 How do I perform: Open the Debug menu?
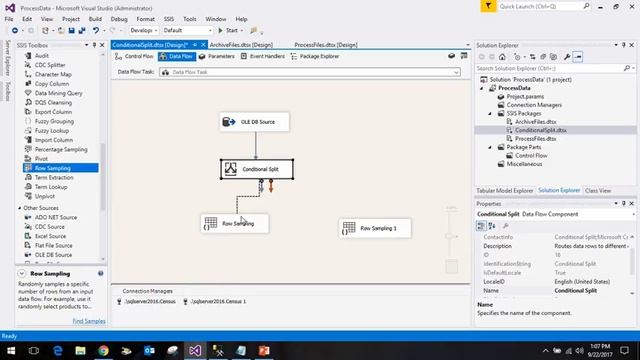pyautogui.click(x=119, y=19)
